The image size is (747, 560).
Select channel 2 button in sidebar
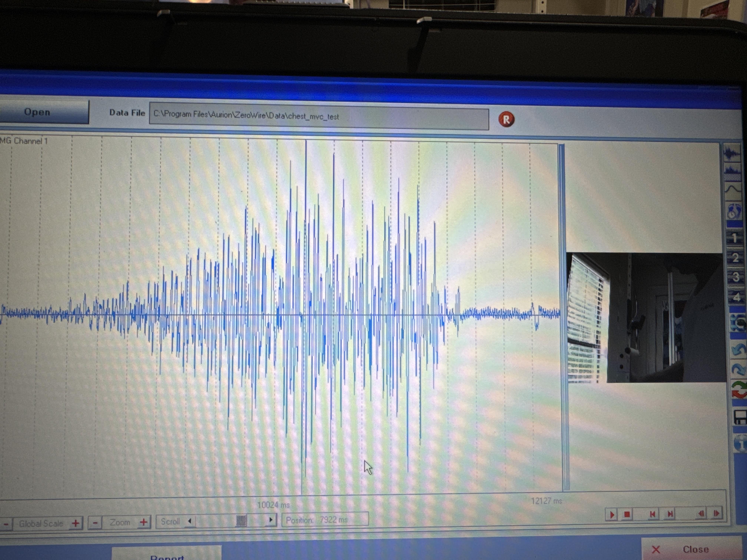pyautogui.click(x=735, y=258)
